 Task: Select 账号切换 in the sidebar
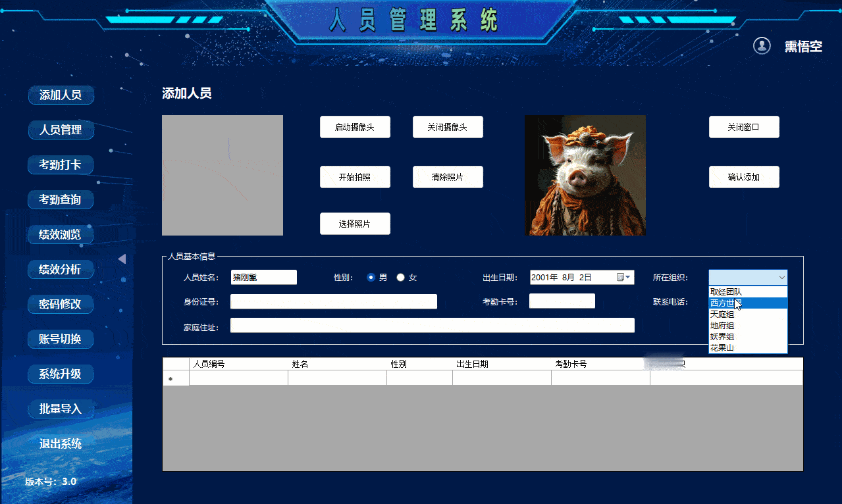pyautogui.click(x=61, y=339)
